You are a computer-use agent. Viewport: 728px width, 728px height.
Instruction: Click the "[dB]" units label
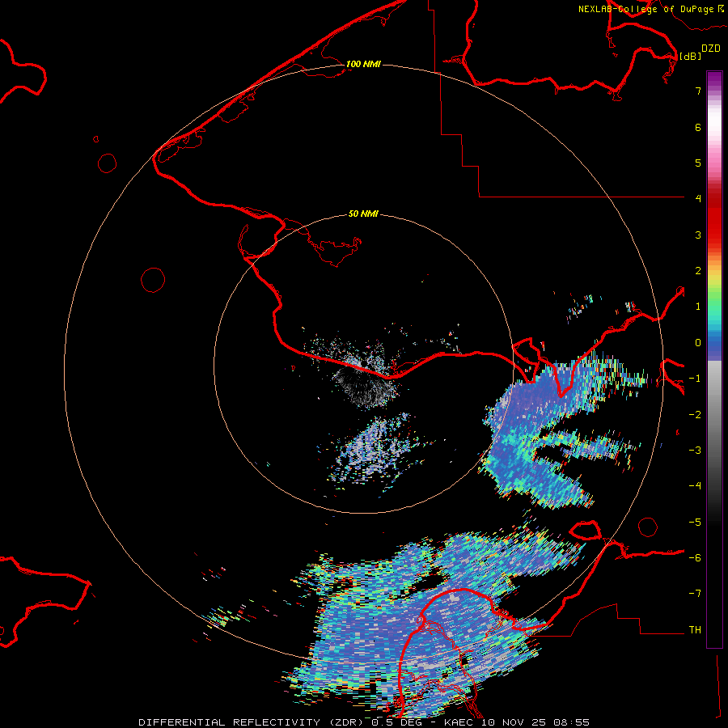point(690,56)
